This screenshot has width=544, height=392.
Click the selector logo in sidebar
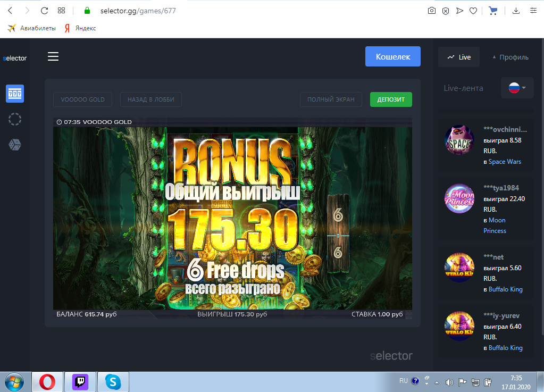coord(14,59)
